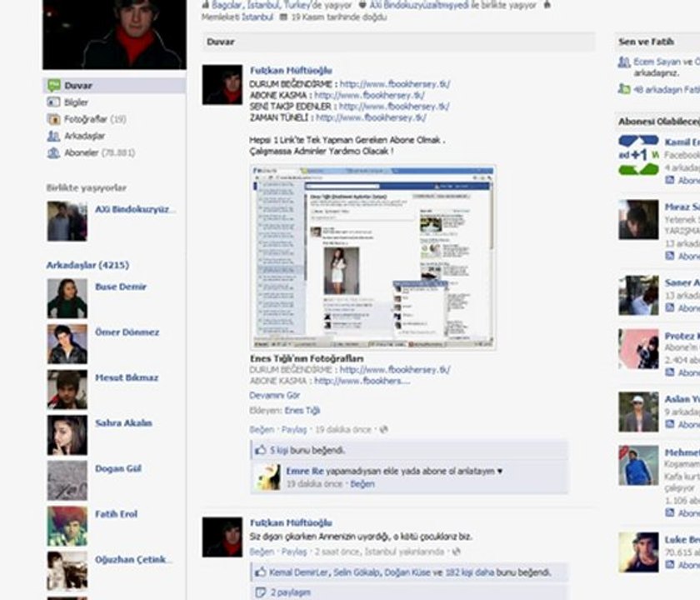View 182 kişi daha likers
This screenshot has width=700, height=600.
pyautogui.click(x=470, y=572)
